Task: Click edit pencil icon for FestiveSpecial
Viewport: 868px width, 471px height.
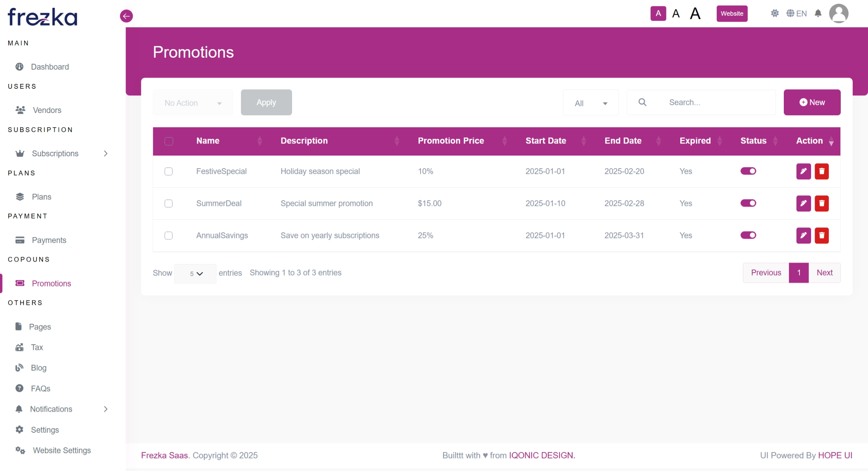Action: 803,171
